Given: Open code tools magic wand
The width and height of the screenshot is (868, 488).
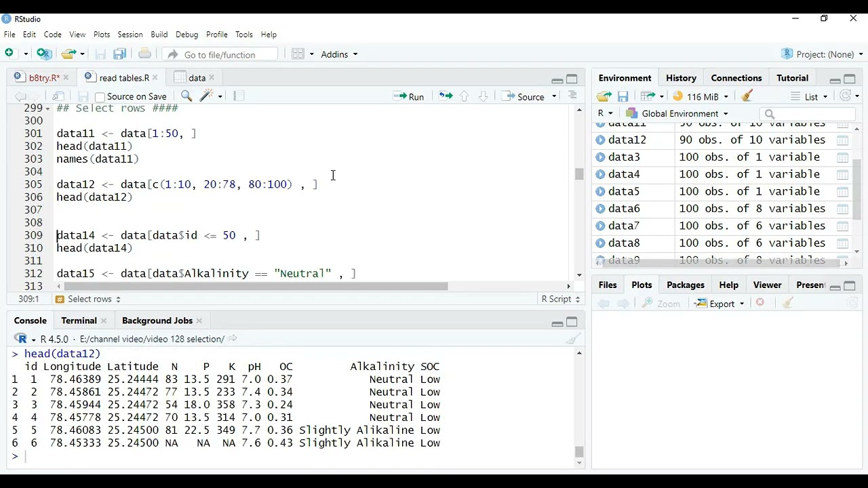Looking at the screenshot, I should pos(207,96).
